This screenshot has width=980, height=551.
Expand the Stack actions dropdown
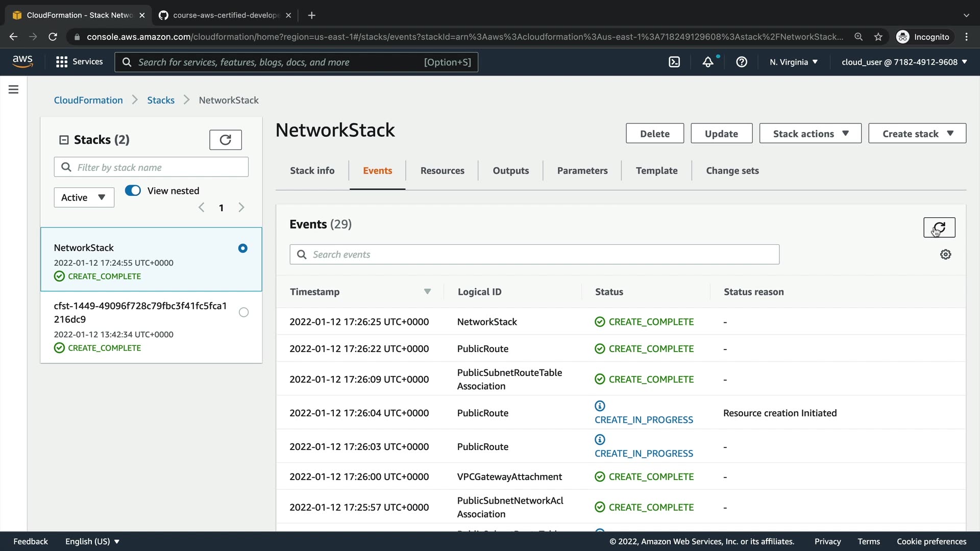point(810,134)
